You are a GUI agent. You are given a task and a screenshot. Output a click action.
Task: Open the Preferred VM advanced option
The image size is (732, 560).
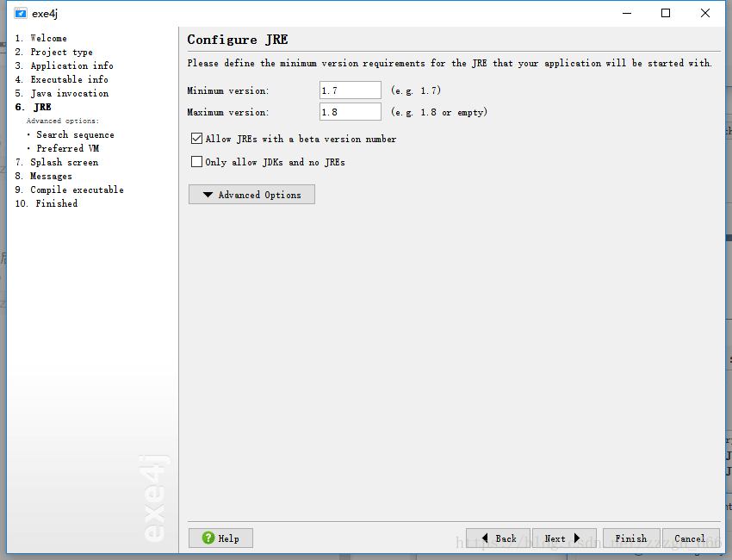tap(68, 148)
